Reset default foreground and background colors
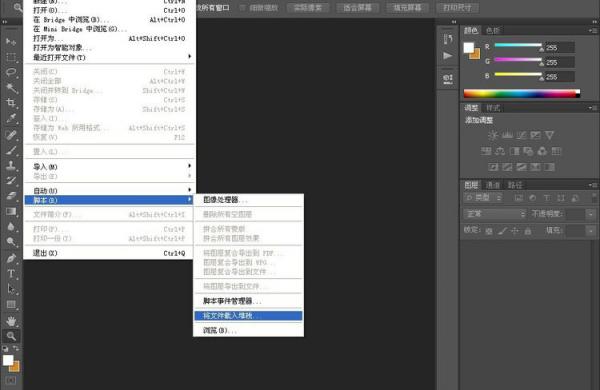The image size is (600, 390). pos(5,349)
